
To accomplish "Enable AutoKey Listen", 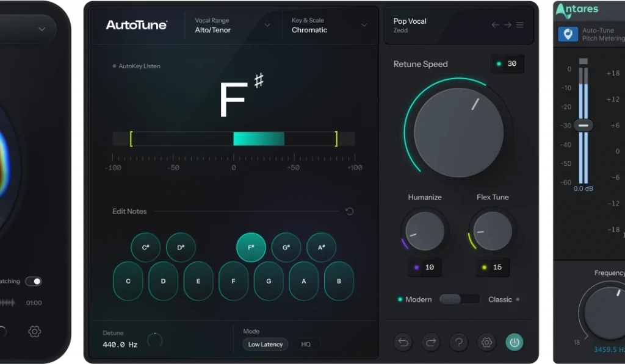I will point(137,66).
